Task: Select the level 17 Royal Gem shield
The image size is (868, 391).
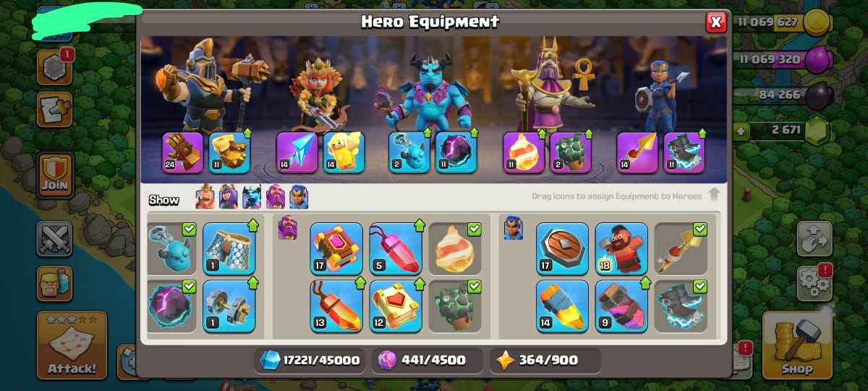Action: 562,248
